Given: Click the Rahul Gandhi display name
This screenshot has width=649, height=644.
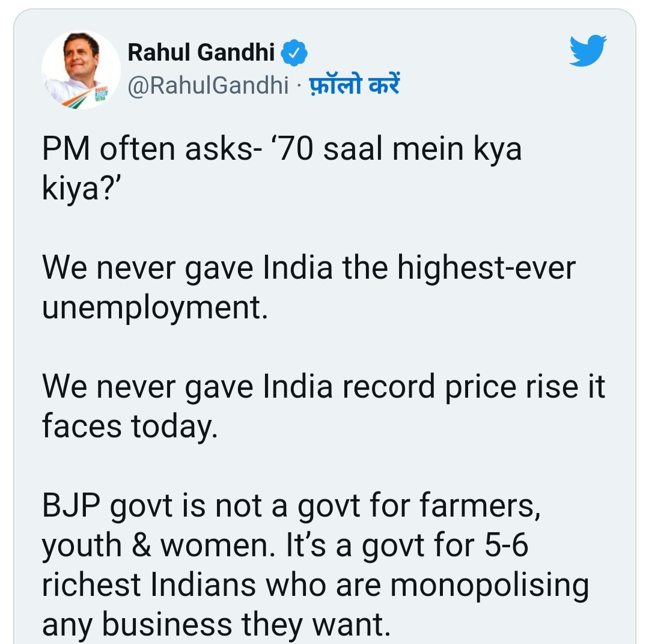Looking at the screenshot, I should [x=201, y=53].
